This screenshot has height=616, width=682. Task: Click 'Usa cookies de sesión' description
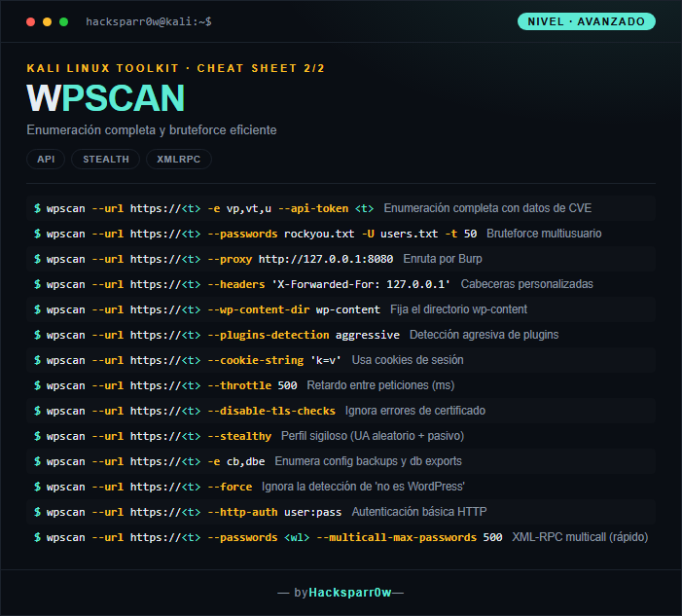point(408,360)
